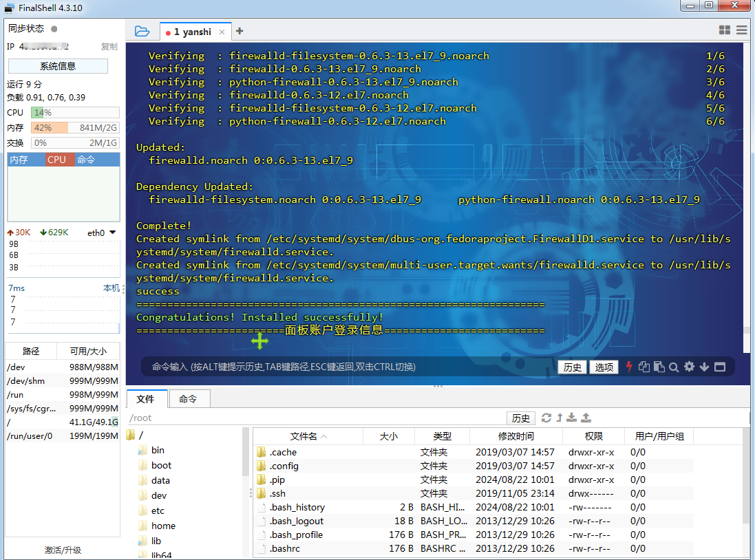Click the red lightning quick command icon
The image size is (755, 560).
(x=628, y=367)
